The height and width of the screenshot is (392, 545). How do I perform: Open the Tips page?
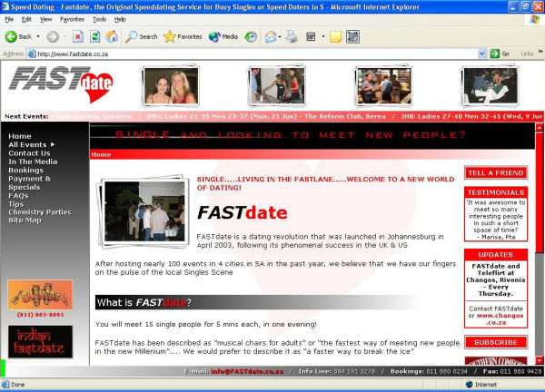pyautogui.click(x=16, y=204)
